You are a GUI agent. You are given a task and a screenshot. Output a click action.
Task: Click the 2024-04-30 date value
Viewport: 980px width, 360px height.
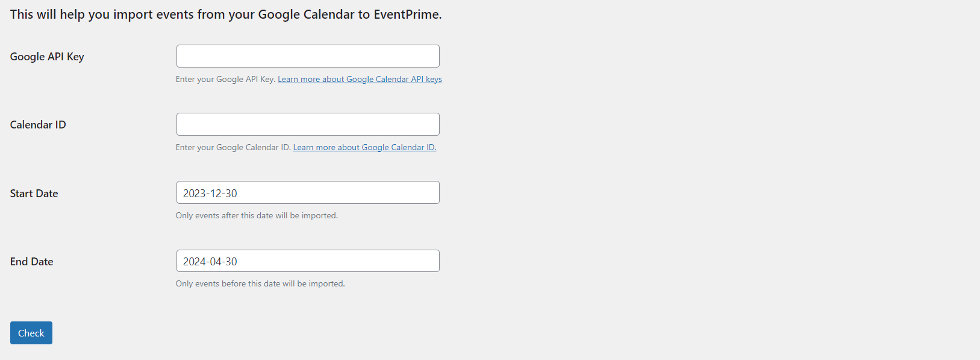coord(210,262)
